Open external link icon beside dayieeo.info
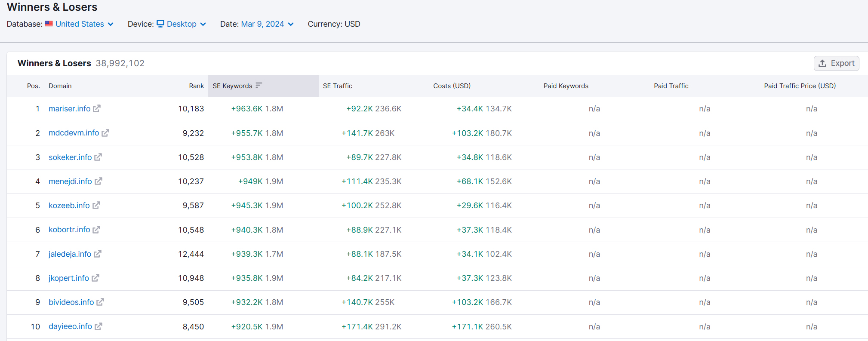 [98, 326]
